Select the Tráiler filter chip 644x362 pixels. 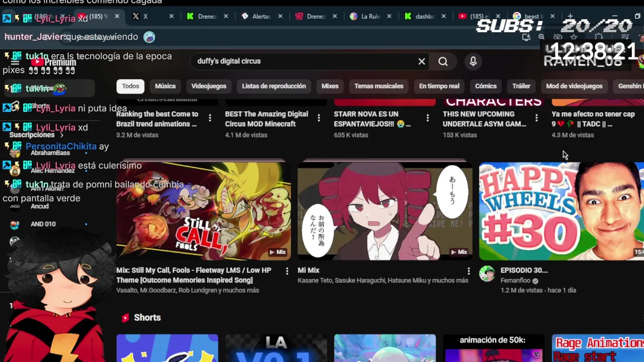point(521,86)
